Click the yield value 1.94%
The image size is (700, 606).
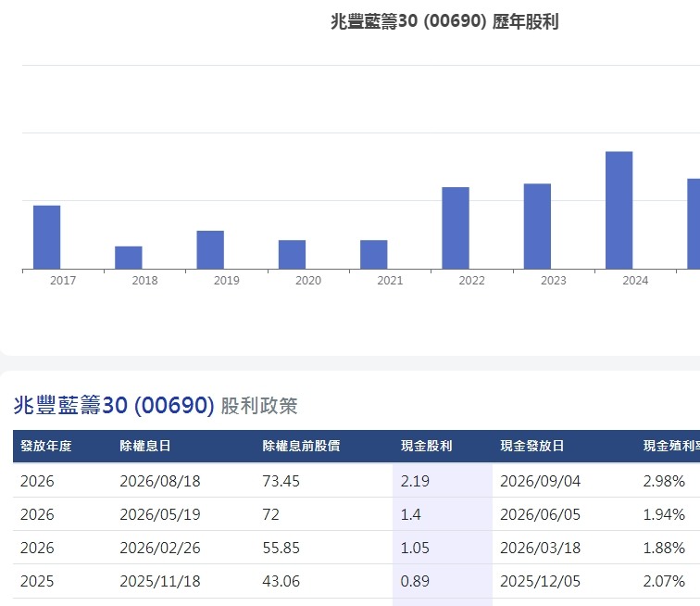point(664,515)
